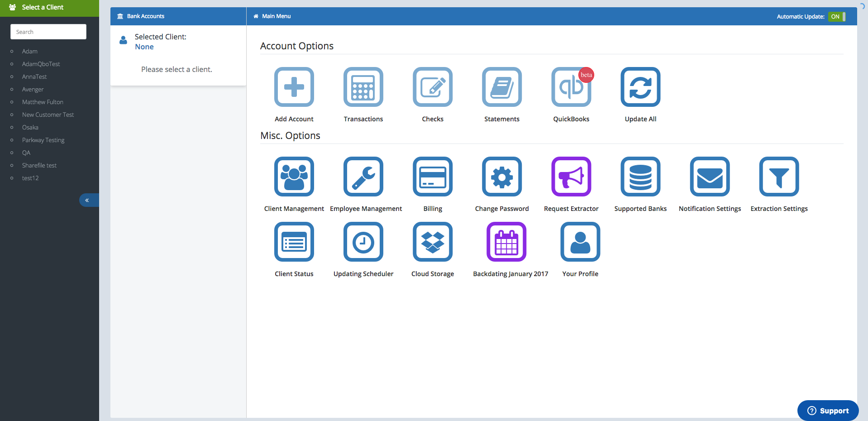Open Client Management icon

294,177
